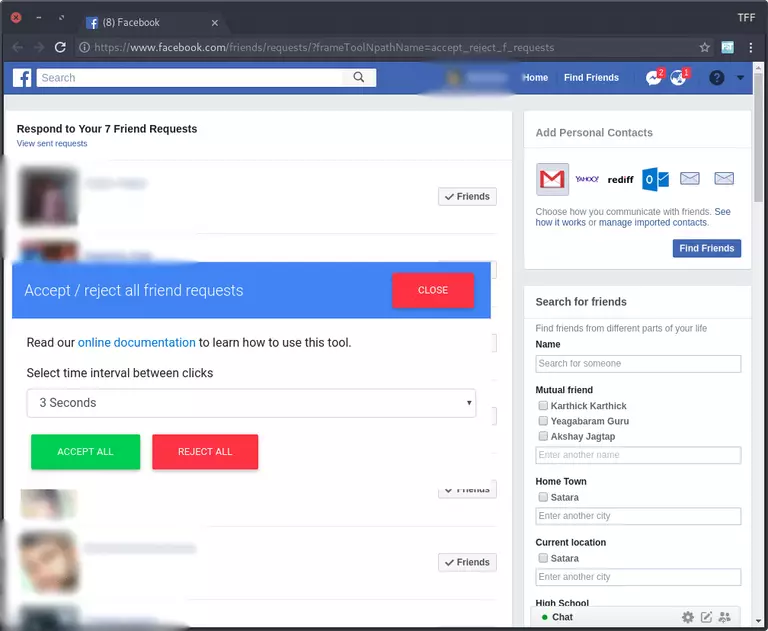The image size is (768, 631).
Task: Open the time interval dropdown
Action: click(251, 403)
